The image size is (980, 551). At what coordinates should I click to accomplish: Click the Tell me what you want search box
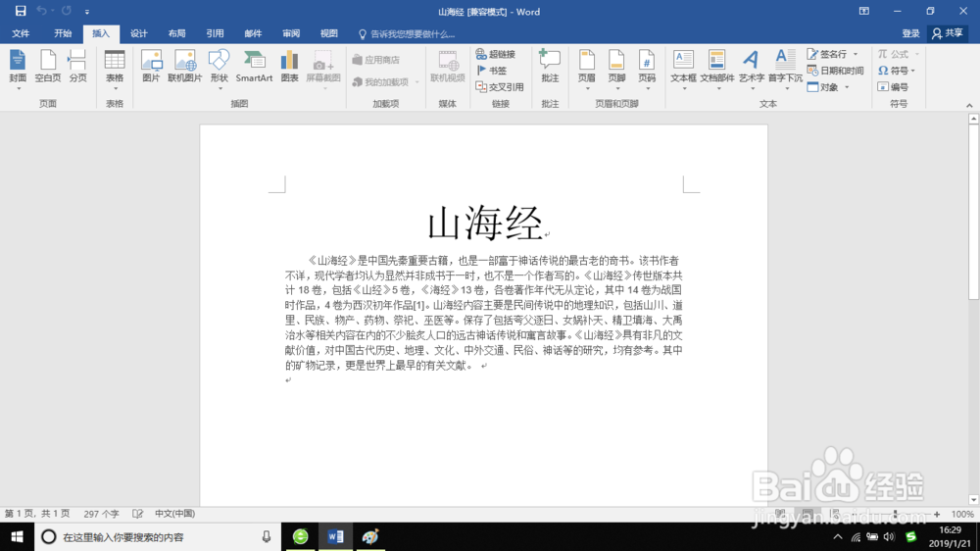point(407,34)
